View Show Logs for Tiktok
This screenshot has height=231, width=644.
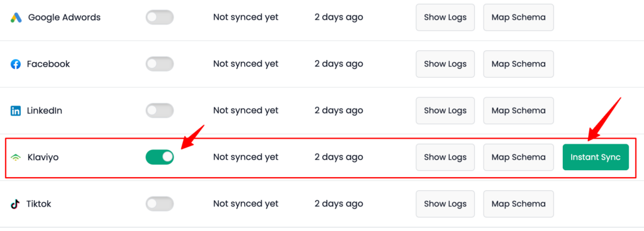click(445, 203)
